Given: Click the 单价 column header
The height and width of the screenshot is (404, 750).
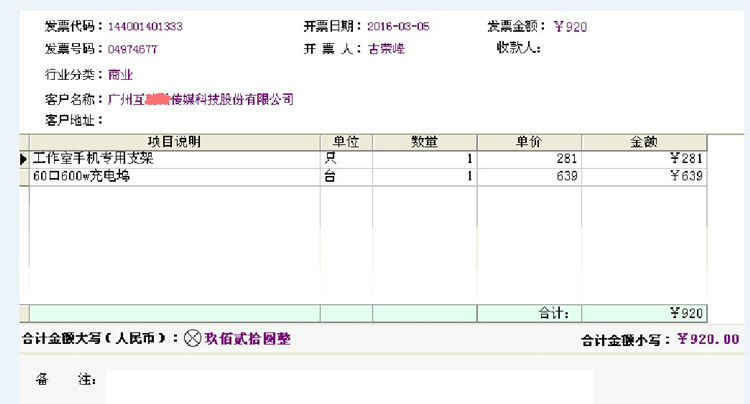Looking at the screenshot, I should (528, 142).
